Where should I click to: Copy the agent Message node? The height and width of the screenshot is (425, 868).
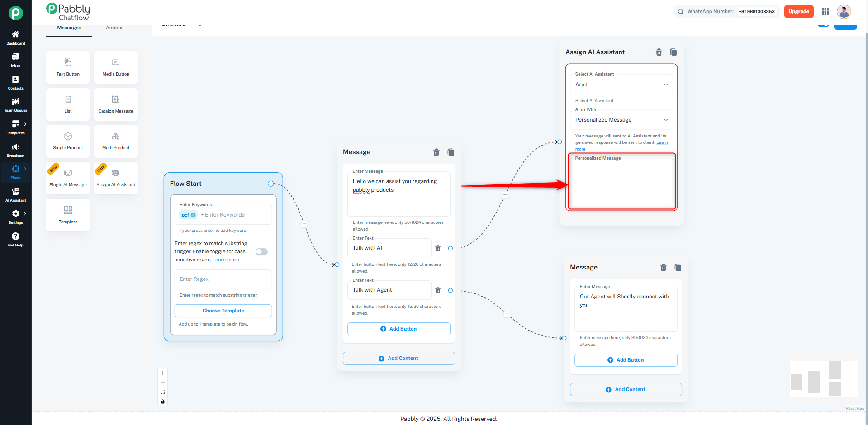coord(678,268)
